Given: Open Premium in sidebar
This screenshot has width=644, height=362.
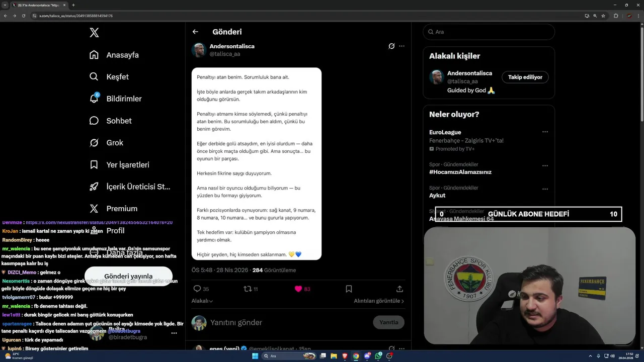Looking at the screenshot, I should [113, 209].
